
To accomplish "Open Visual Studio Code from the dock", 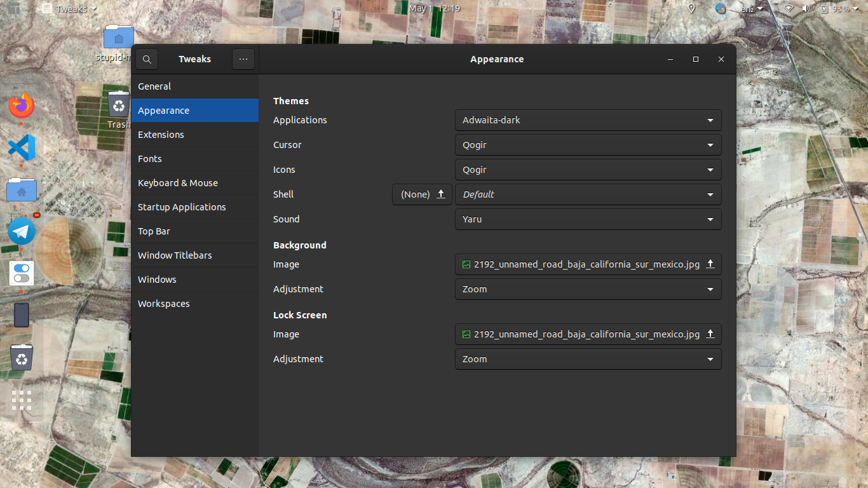I will (x=22, y=147).
